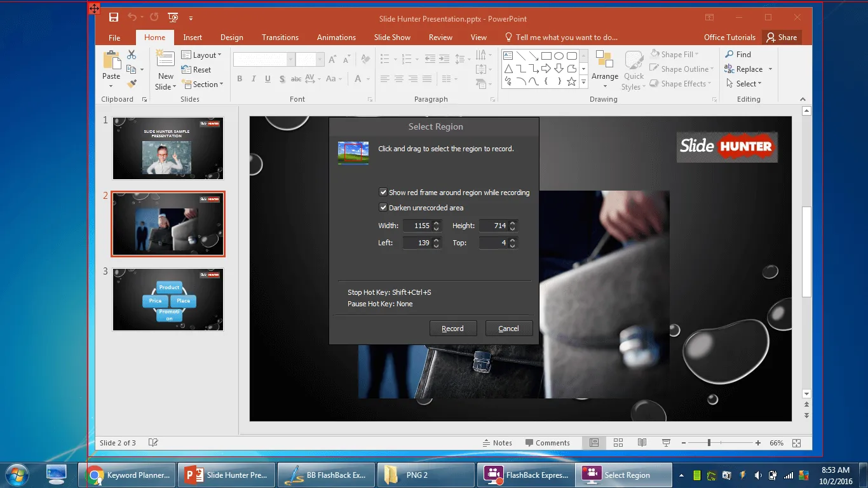This screenshot has height=488, width=868.
Task: Toggle Darken unrecorded area checkbox
Action: pos(383,208)
